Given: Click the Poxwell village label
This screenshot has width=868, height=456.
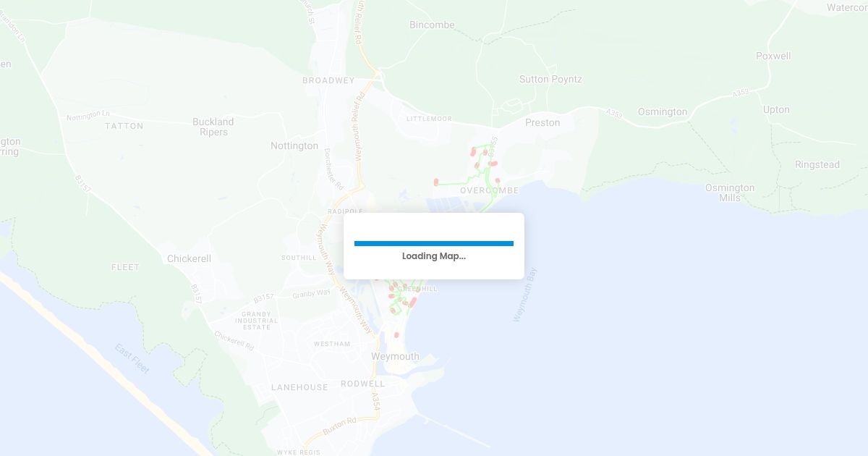Looking at the screenshot, I should coord(773,56).
